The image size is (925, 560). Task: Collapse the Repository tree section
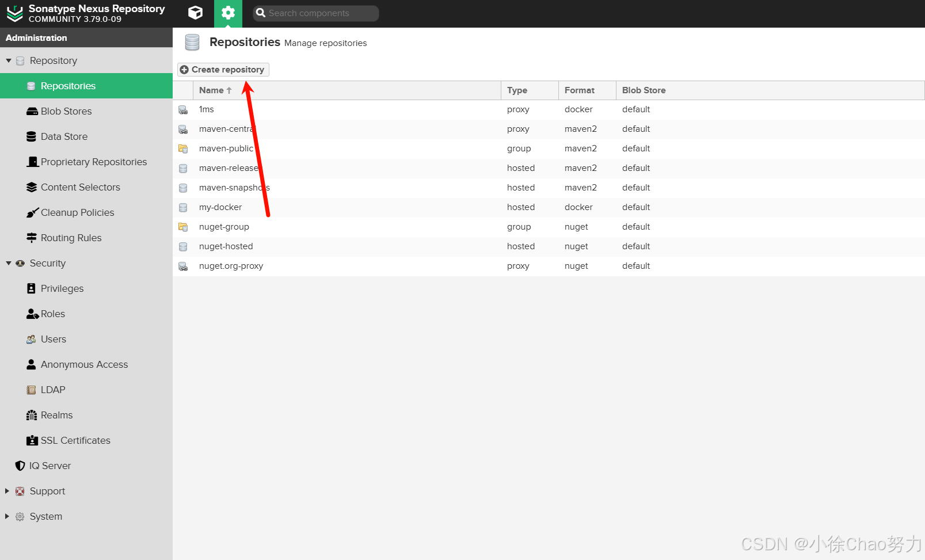point(9,60)
